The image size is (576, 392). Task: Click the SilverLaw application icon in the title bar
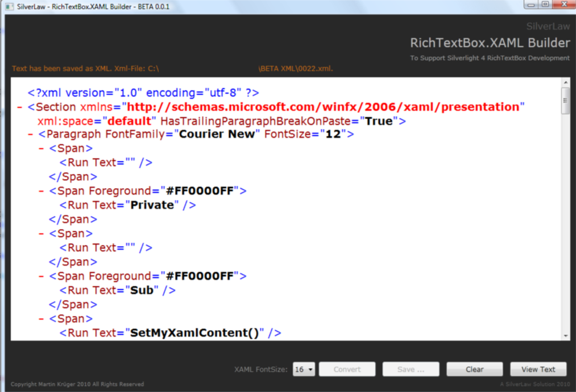(8, 6)
